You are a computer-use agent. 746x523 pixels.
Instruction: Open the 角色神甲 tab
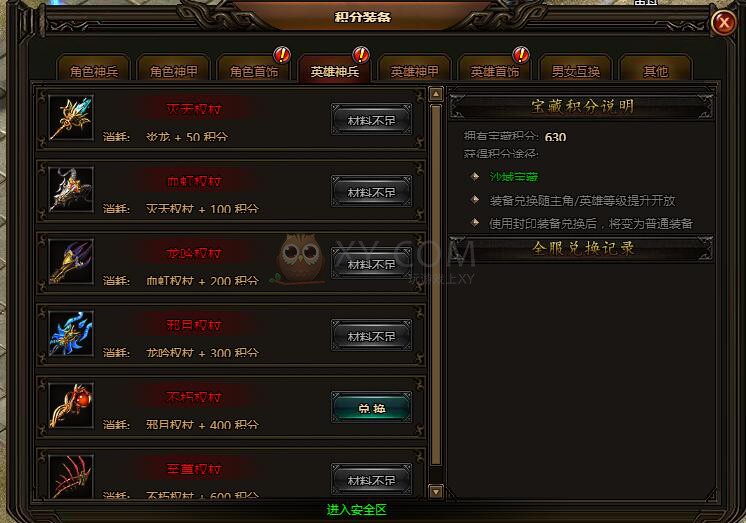click(x=174, y=70)
